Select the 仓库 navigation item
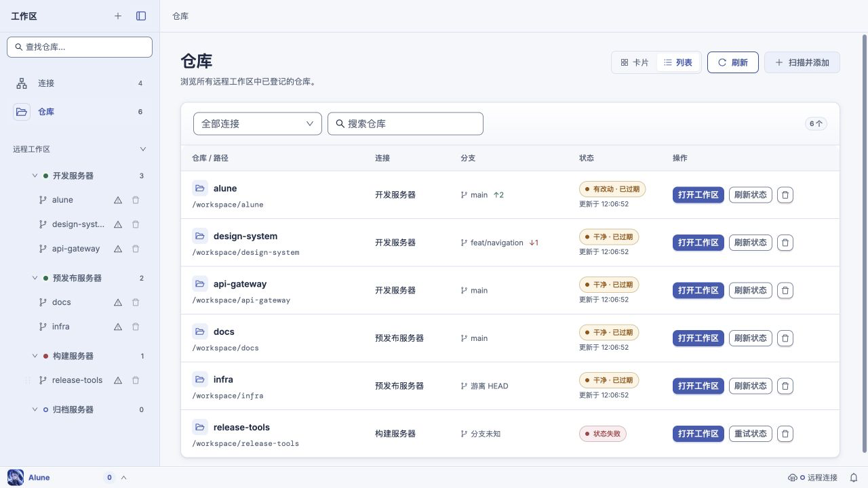 coord(80,112)
